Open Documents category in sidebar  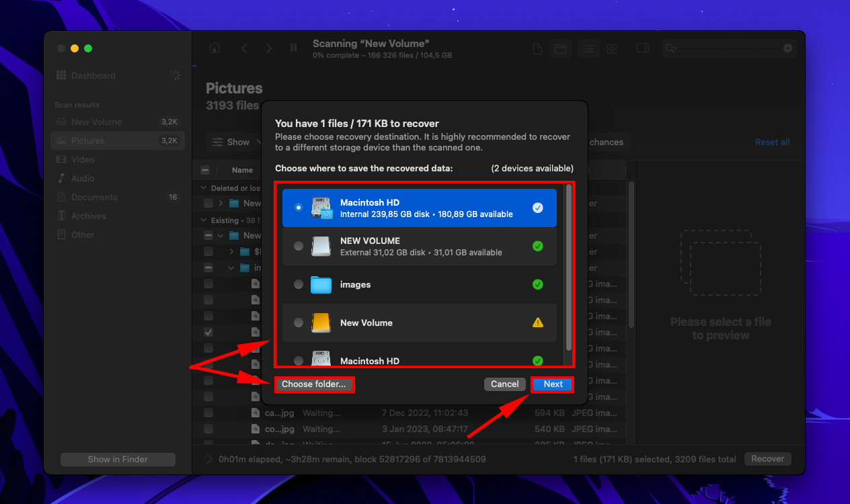[94, 198]
